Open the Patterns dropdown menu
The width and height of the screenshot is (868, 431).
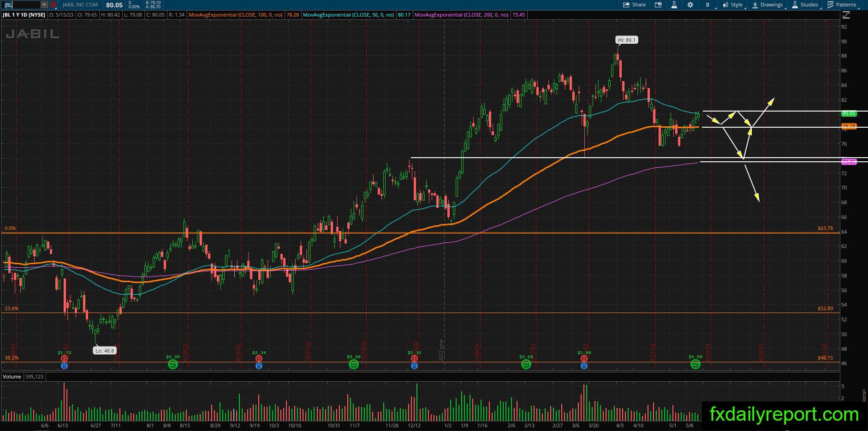(843, 5)
